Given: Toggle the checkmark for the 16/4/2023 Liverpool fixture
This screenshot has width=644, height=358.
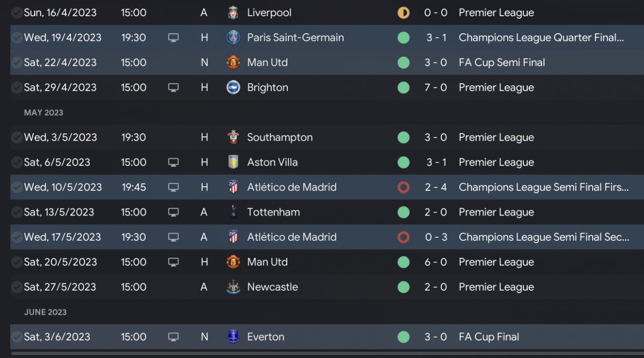Looking at the screenshot, I should click(x=17, y=13).
